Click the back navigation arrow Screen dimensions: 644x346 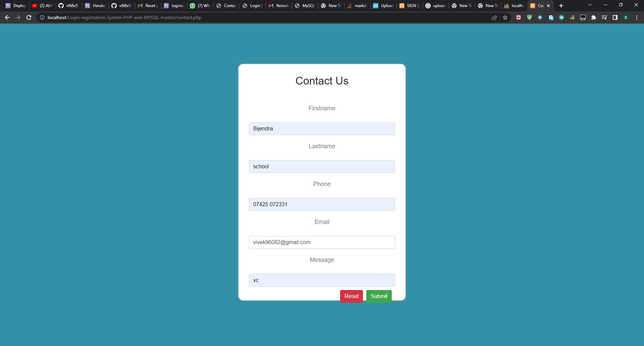tap(7, 17)
